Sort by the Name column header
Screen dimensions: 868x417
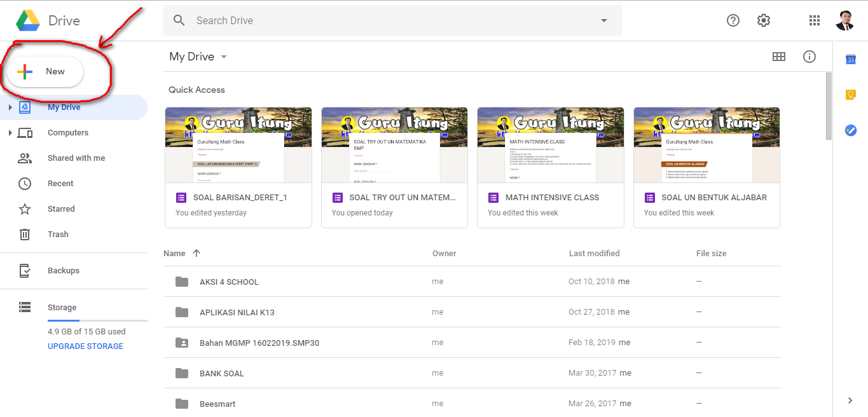pos(174,253)
